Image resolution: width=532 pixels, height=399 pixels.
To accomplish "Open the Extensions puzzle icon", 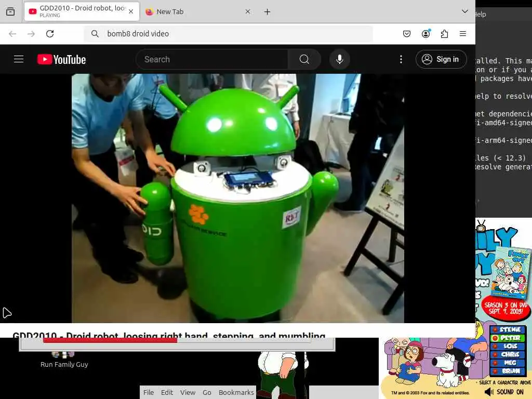I will [x=445, y=34].
